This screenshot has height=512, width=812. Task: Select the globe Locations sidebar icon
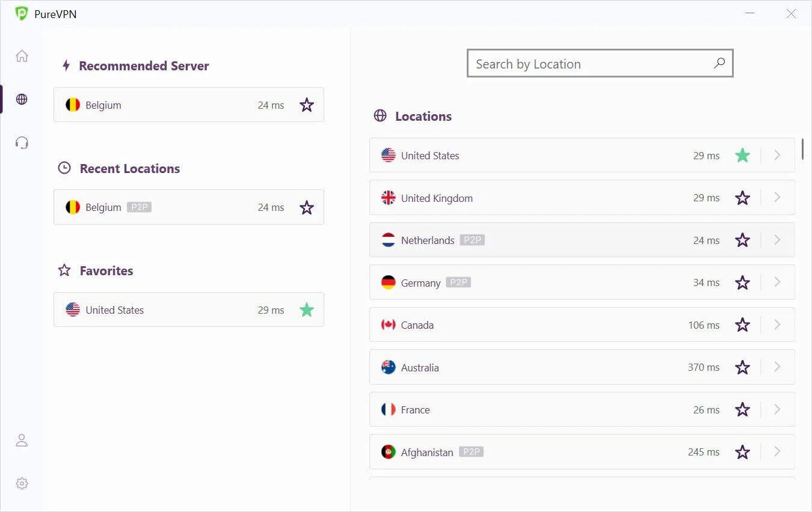point(22,99)
